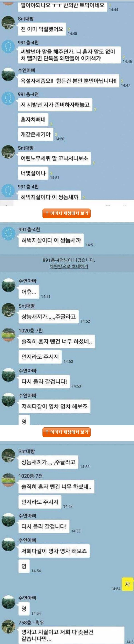Select the yellow '차' message bubble
This screenshot has width=134, height=644.
128,584
